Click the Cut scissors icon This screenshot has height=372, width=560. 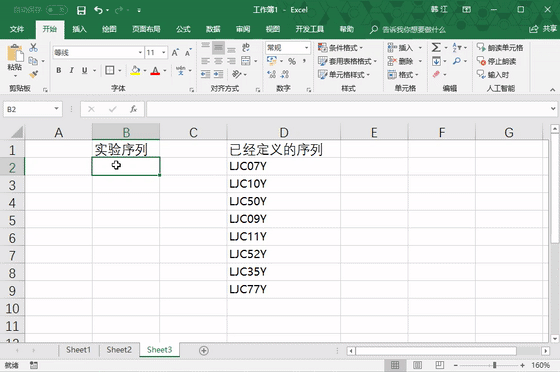34,47
